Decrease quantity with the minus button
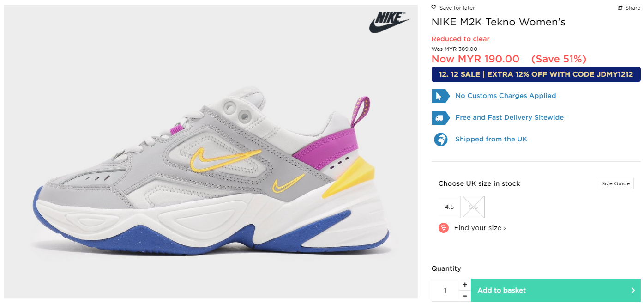This screenshot has height=305, width=644. tap(465, 296)
